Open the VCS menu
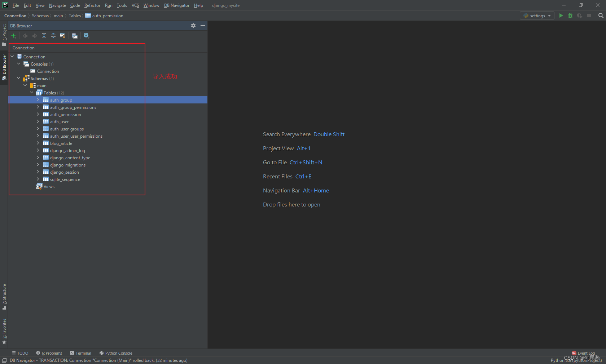The image size is (606, 364). pyautogui.click(x=135, y=5)
